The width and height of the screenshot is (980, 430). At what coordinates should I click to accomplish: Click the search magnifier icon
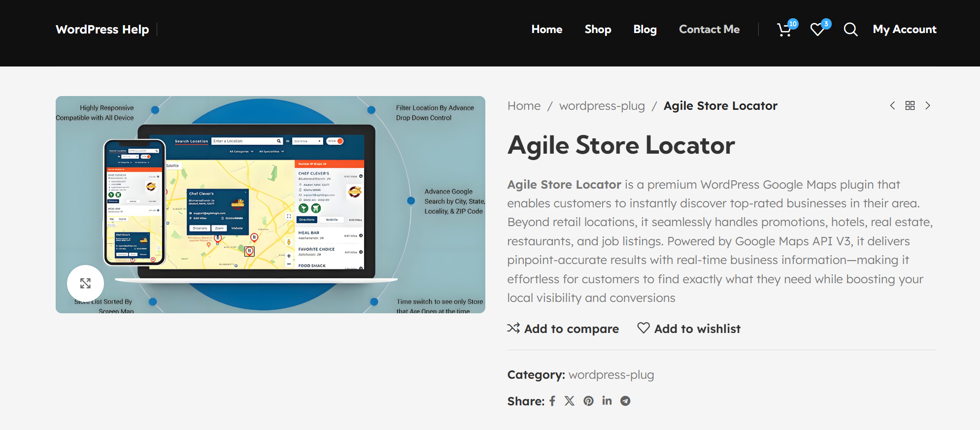click(850, 30)
